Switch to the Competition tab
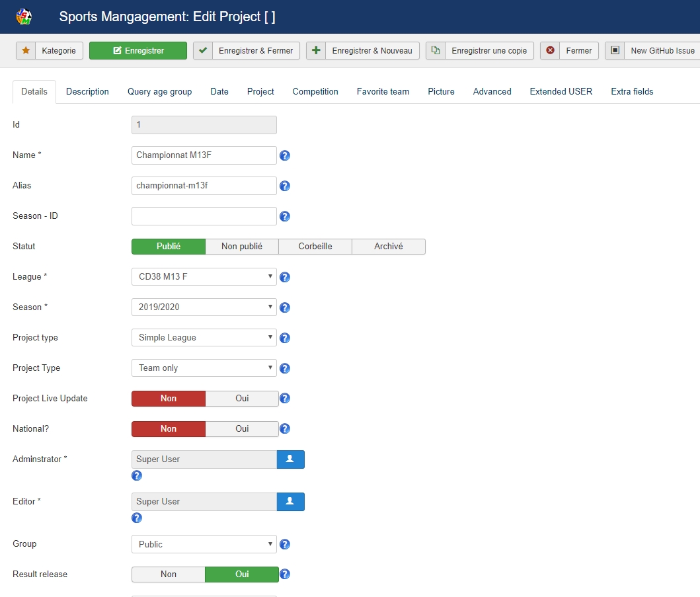 pos(315,92)
